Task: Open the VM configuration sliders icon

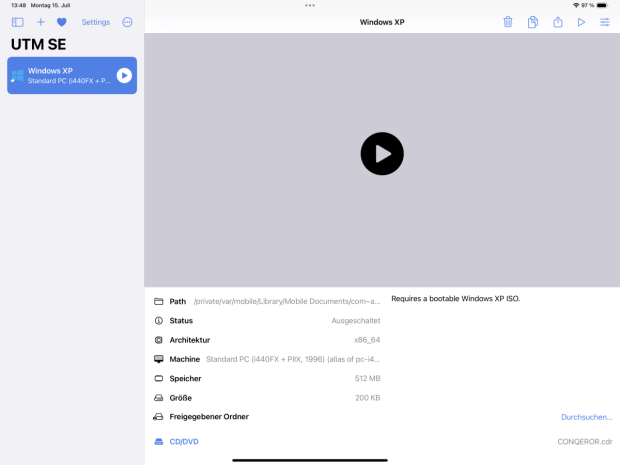Action: [x=605, y=22]
